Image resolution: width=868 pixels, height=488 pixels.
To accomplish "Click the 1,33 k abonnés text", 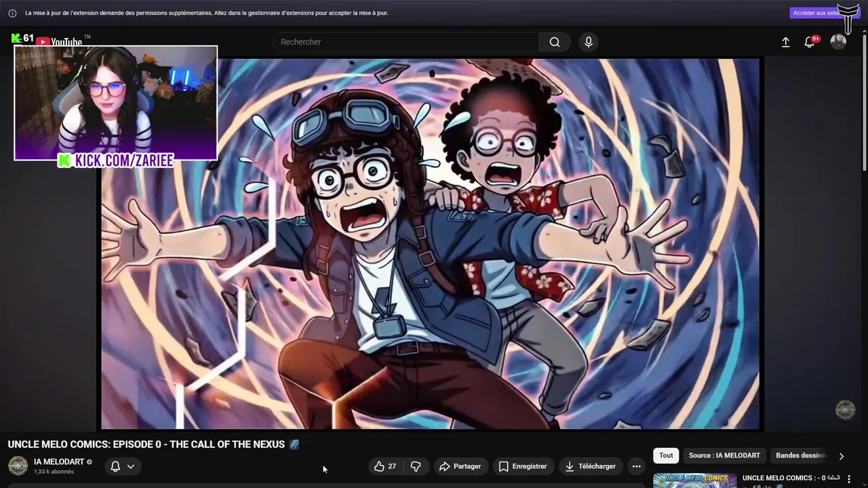I will [54, 472].
